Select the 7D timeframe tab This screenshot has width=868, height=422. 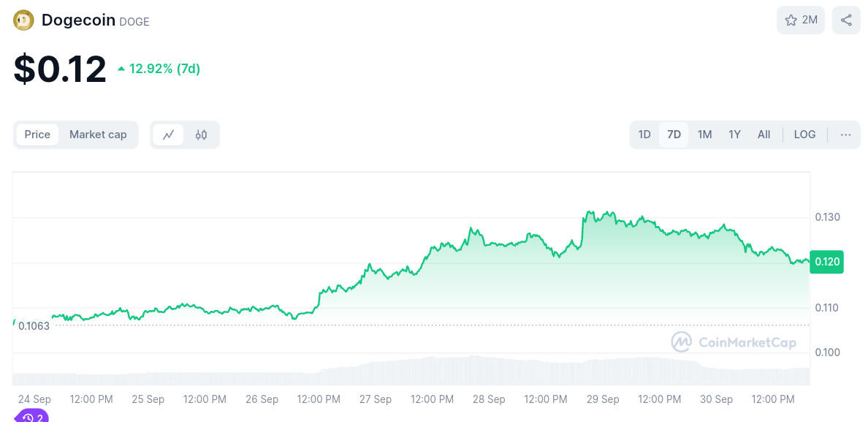[674, 135]
